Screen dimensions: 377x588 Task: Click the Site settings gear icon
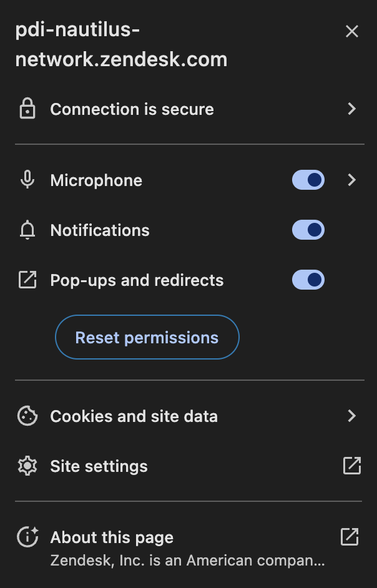click(27, 466)
